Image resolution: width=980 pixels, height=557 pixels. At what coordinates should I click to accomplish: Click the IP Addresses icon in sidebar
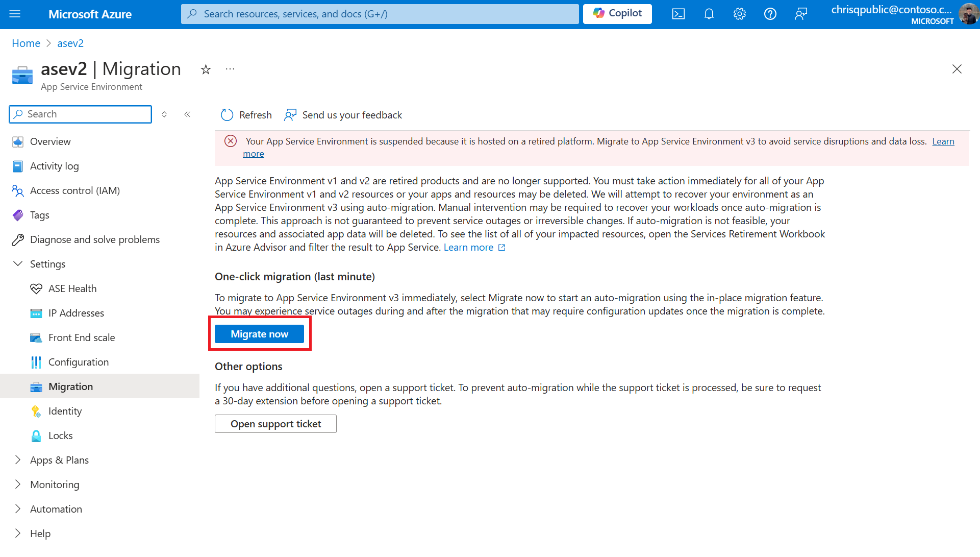pos(35,312)
